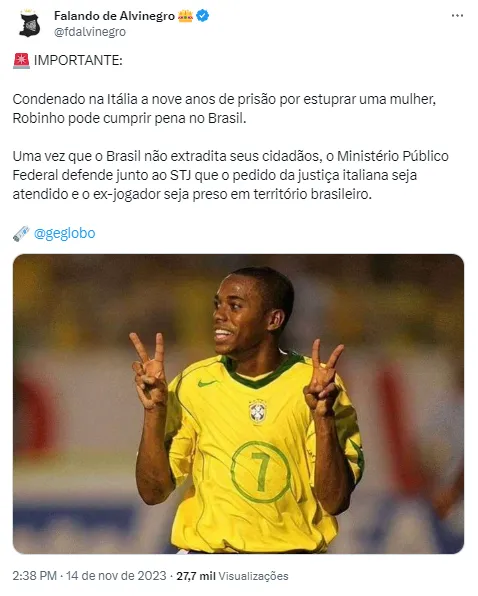Click the paragraph starting with Condenado na Itália

coord(224,109)
